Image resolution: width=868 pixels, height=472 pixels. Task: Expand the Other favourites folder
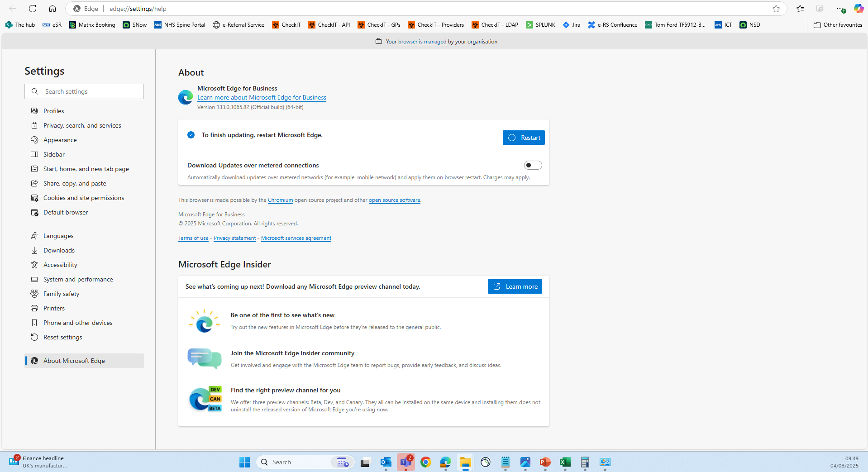click(838, 25)
